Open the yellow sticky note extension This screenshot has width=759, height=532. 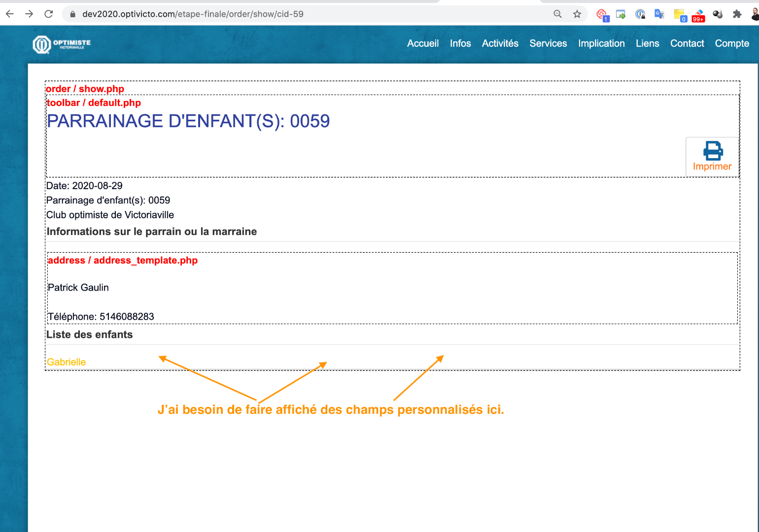click(x=680, y=15)
